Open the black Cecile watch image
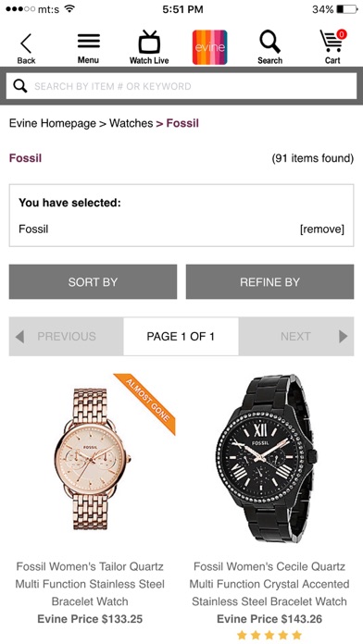Image resolution: width=363 pixels, height=644 pixels. (267, 459)
